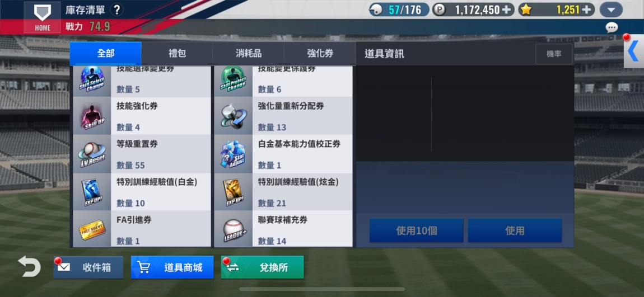Open the 消耗品 tab
Image resolution: width=644 pixels, height=297 pixels.
pos(249,54)
